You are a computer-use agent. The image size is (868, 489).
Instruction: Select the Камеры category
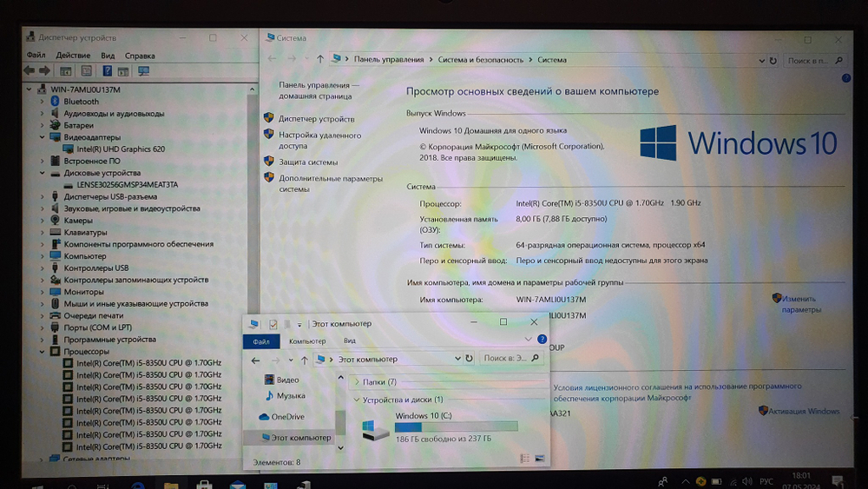coord(78,221)
